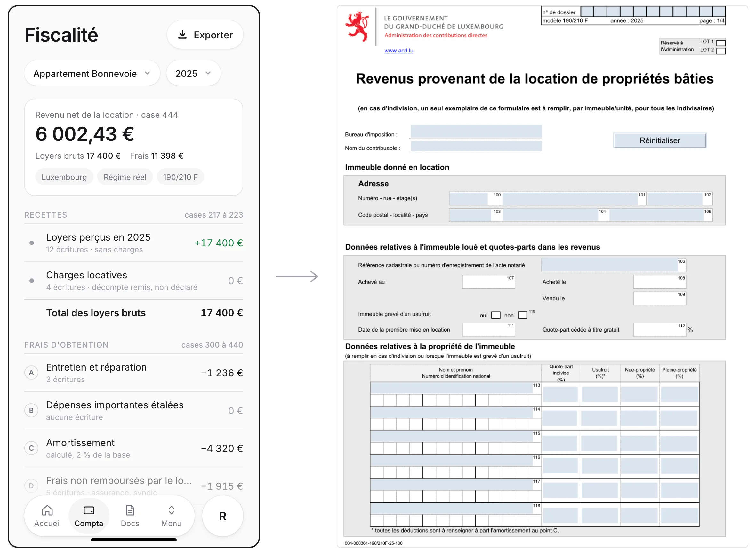Open the Menu tab
The width and height of the screenshot is (756, 553).
coord(171,516)
